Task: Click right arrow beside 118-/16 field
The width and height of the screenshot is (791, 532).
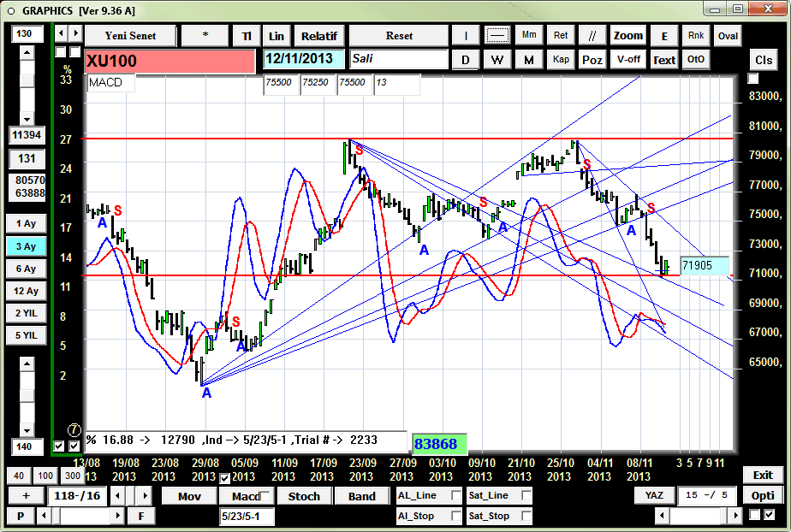Action: [145, 496]
